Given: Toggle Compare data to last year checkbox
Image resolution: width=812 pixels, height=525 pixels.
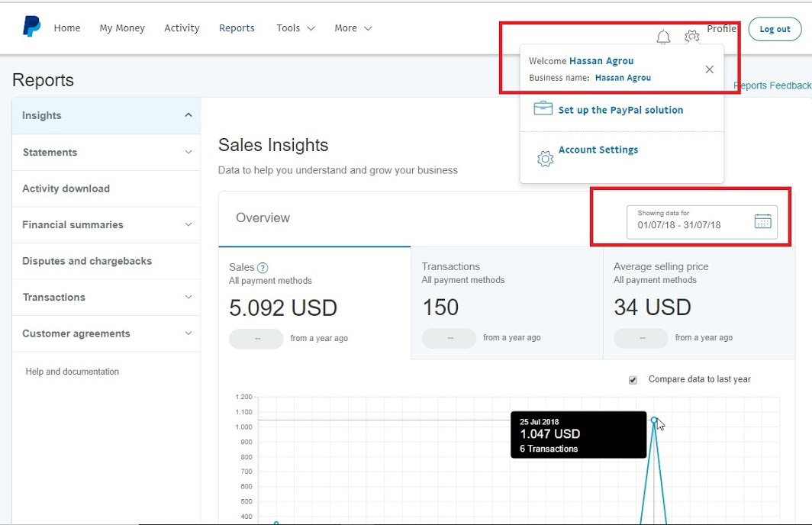Looking at the screenshot, I should click(633, 380).
